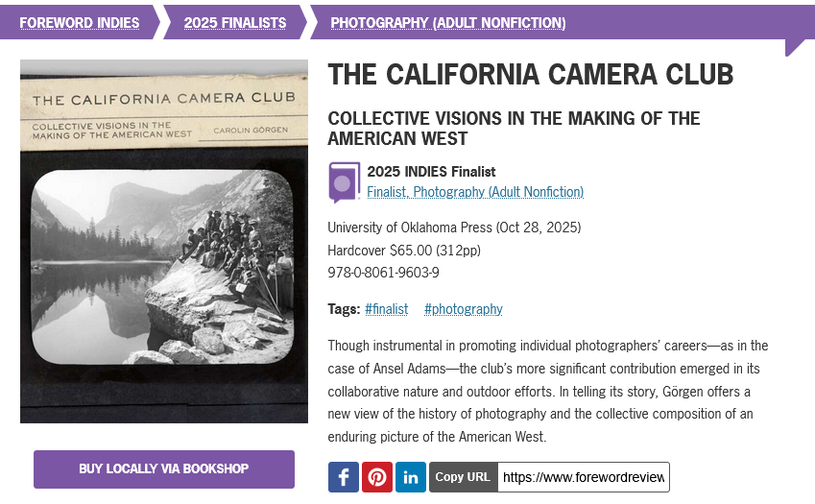Click the ISBN number 978-0-8061-9603-9
815x504 pixels.
383,273
